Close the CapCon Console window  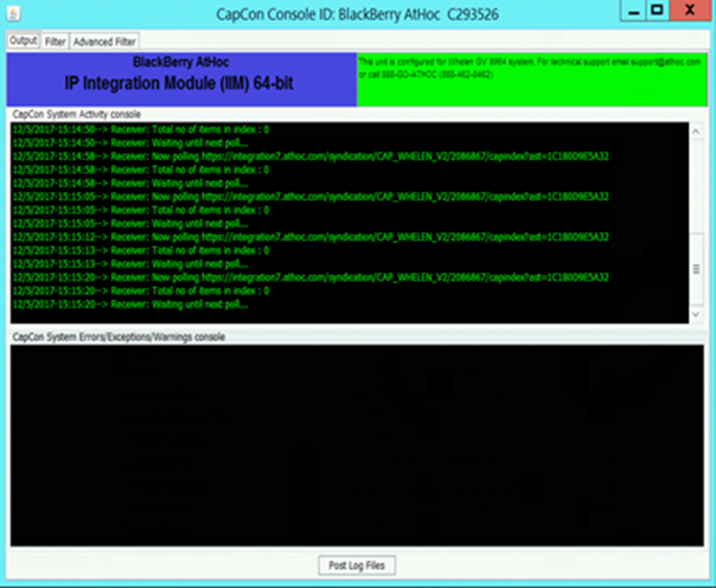click(x=690, y=11)
